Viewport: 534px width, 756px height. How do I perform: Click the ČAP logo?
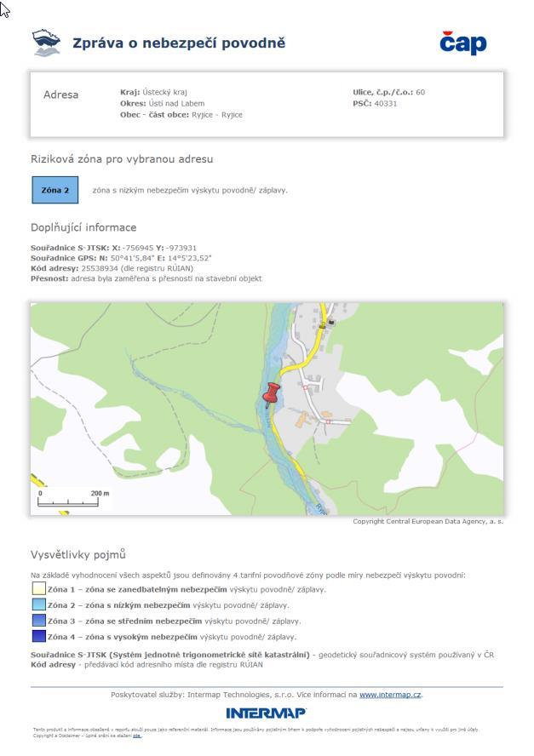click(x=462, y=43)
